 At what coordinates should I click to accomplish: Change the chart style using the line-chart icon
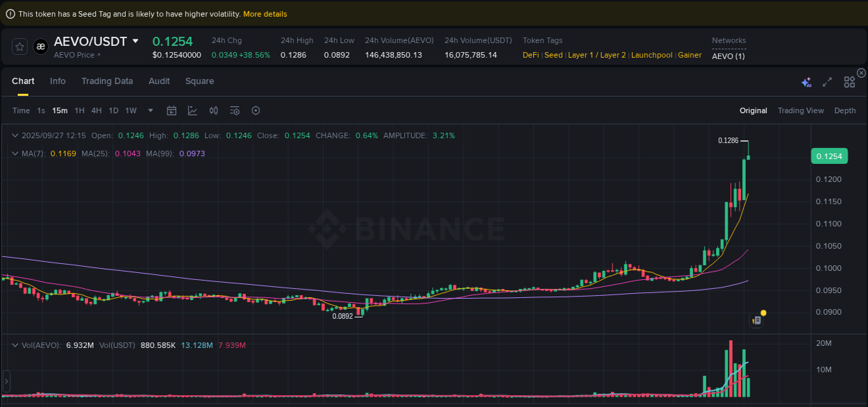pos(192,110)
